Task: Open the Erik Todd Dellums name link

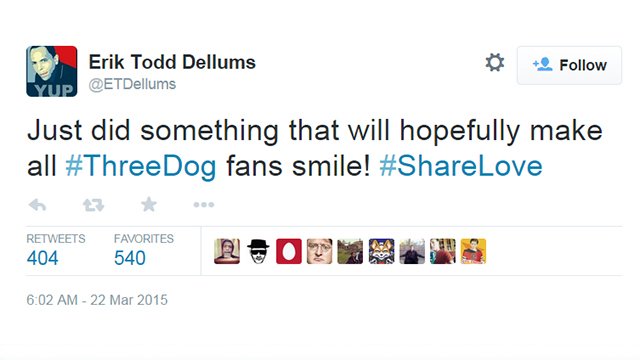Action: point(172,62)
